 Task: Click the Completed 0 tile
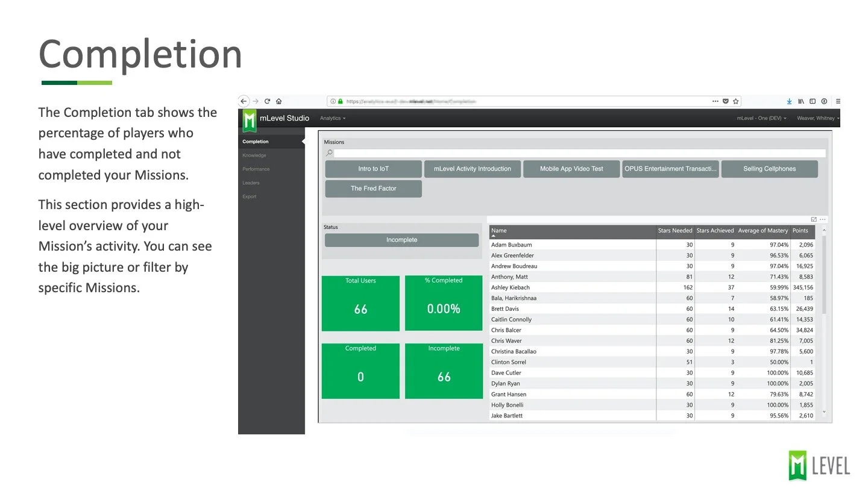tap(360, 371)
